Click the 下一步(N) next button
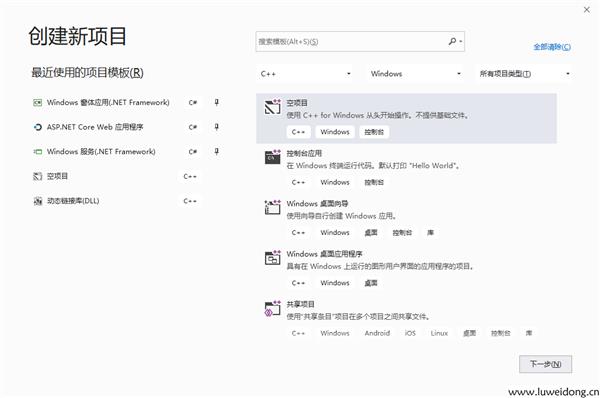The width and height of the screenshot is (600, 398). point(546,364)
